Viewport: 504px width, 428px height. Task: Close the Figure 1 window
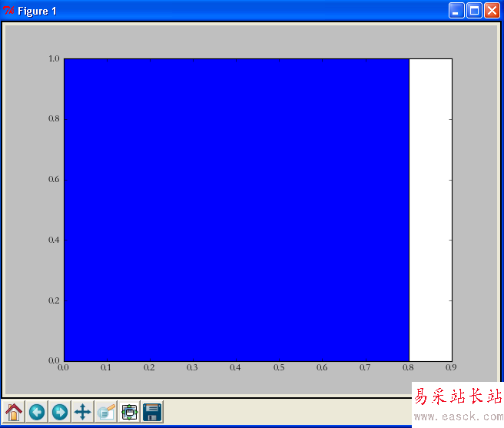492,11
